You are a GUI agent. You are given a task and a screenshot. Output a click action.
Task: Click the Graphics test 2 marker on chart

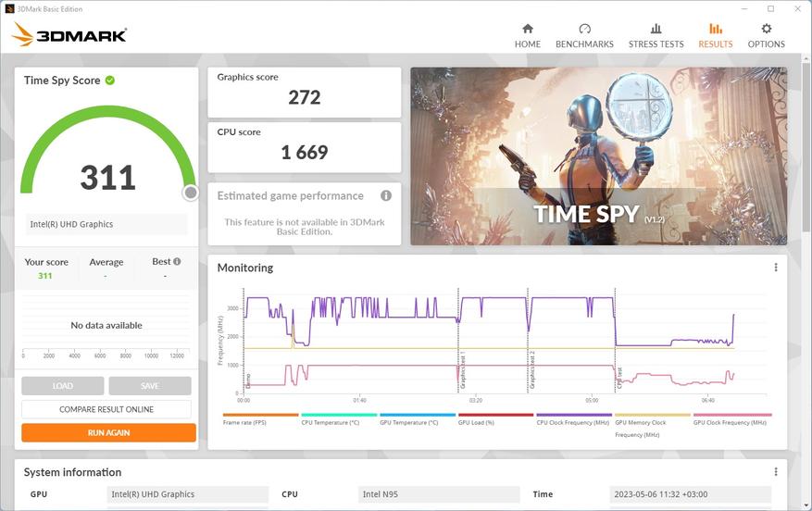click(531, 370)
